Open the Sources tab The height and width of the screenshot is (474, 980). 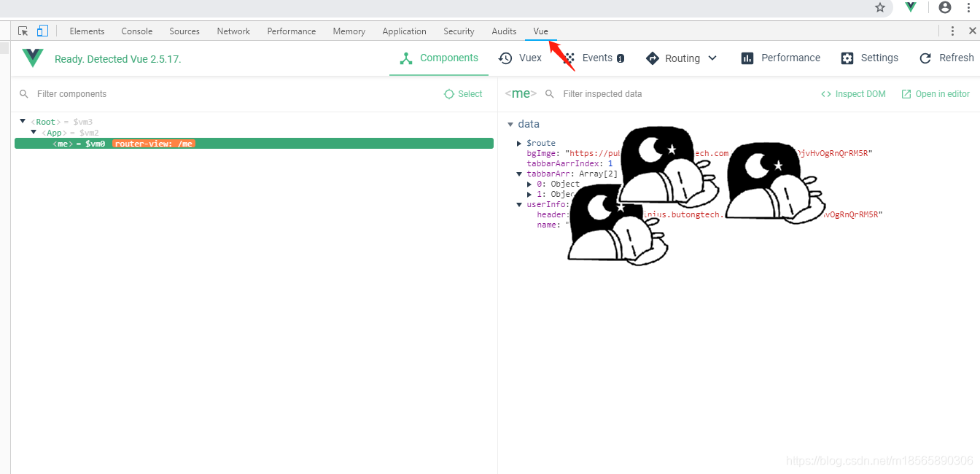[184, 31]
